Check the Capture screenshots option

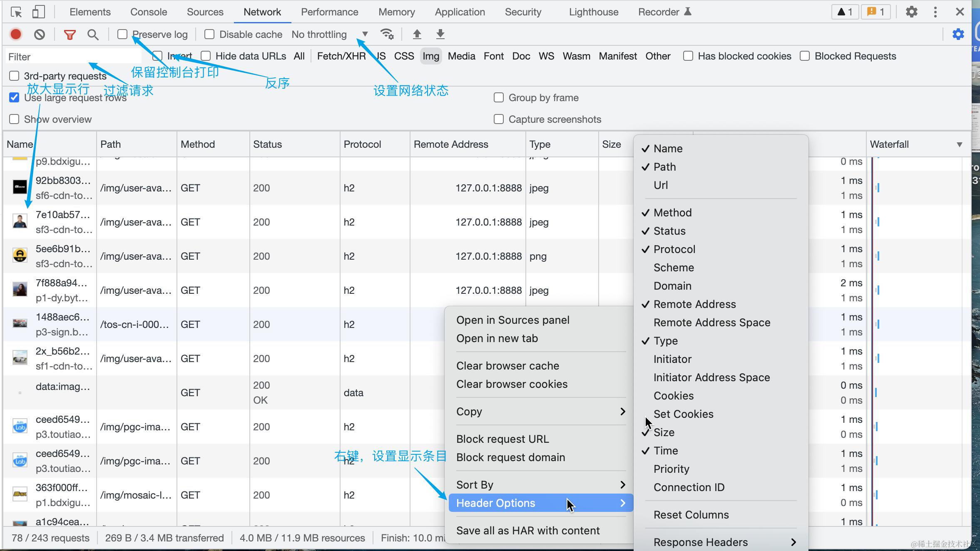click(x=498, y=119)
